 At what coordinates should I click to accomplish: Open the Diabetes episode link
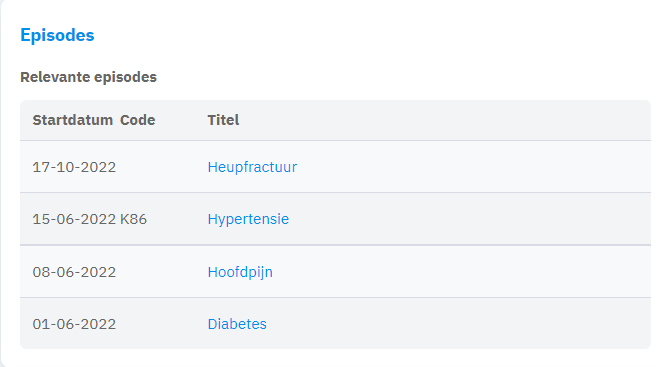pos(237,324)
